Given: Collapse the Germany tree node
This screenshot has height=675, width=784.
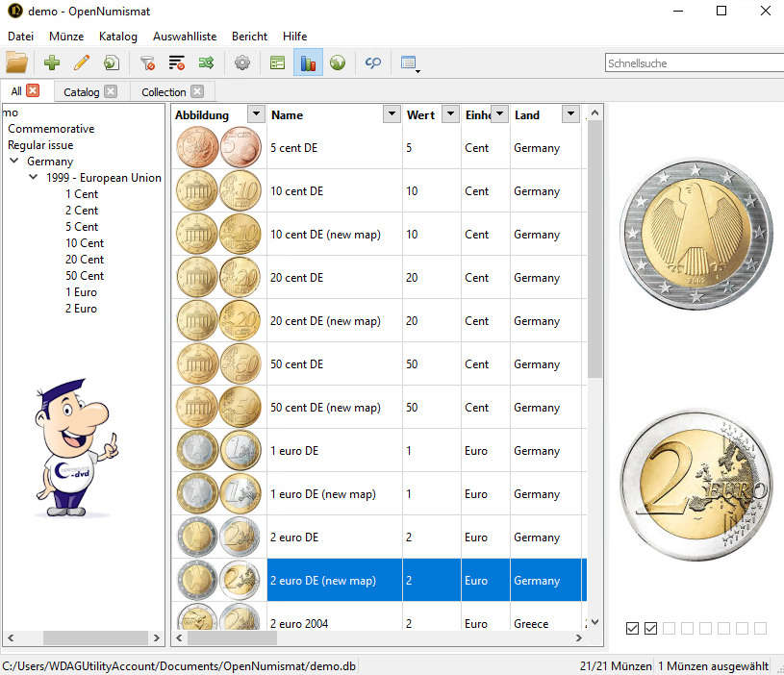Looking at the screenshot, I should point(14,162).
